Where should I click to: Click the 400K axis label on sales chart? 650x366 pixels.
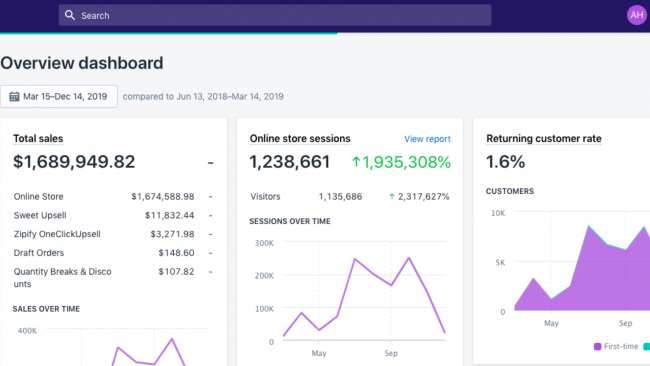(27, 331)
